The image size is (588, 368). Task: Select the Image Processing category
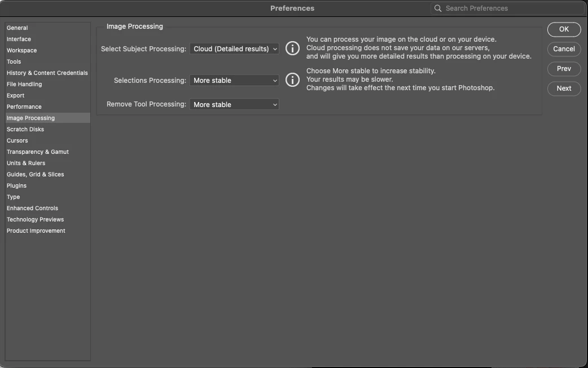(47, 118)
